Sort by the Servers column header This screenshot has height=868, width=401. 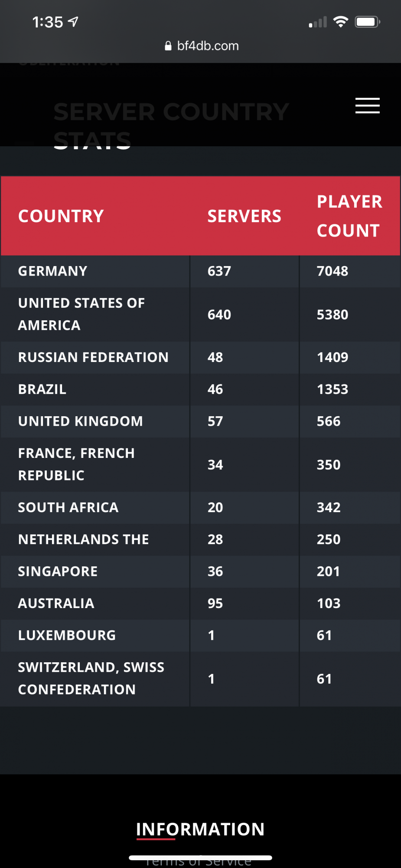pyautogui.click(x=244, y=216)
